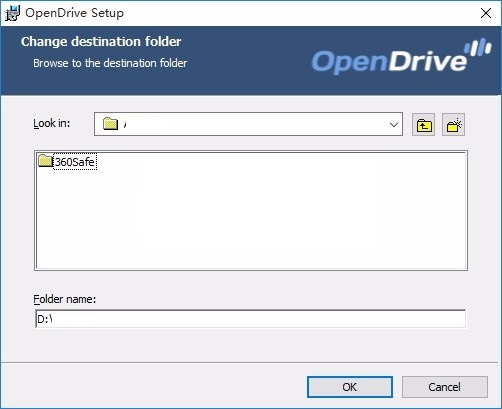The height and width of the screenshot is (409, 502).
Task: Click the Folder name input field
Action: [250, 319]
